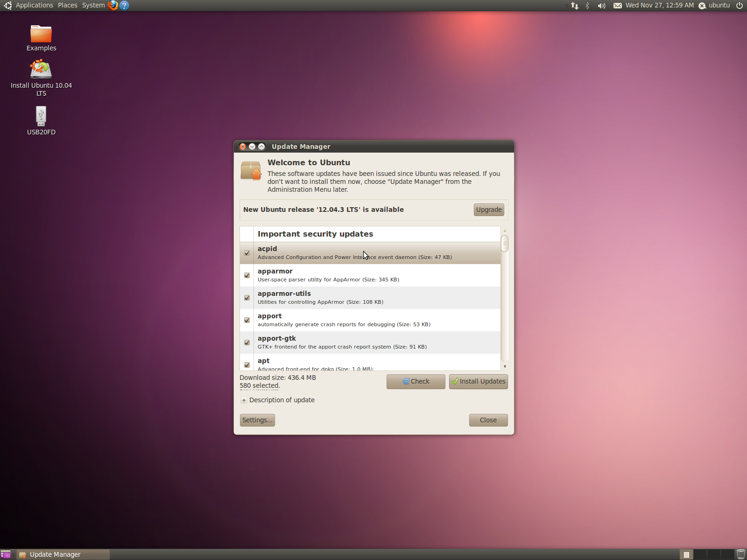
Task: Open the network connections indicator
Action: coord(575,6)
